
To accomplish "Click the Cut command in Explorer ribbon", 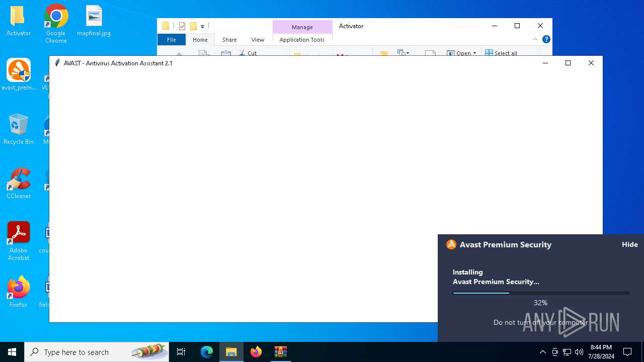I will (248, 52).
